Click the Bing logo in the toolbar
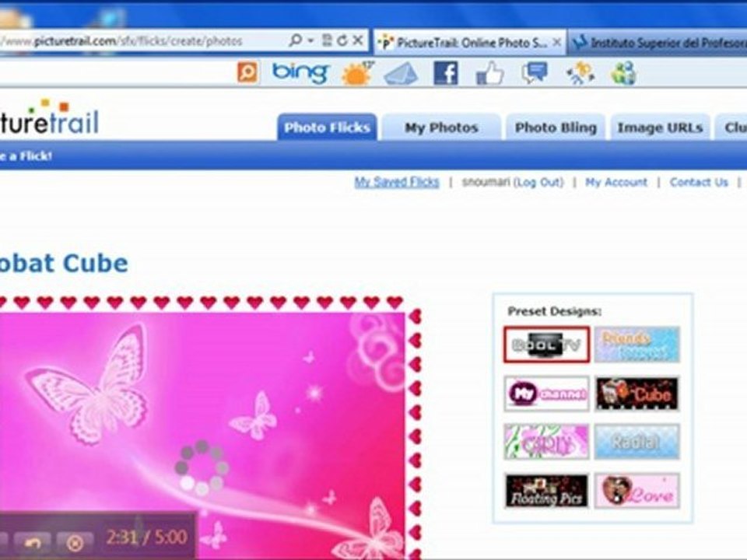 click(x=300, y=73)
